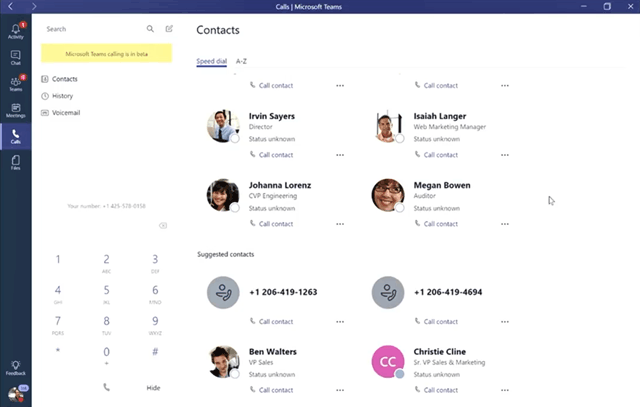Click backspace icon above dial pad
The height and width of the screenshot is (407, 640).
point(163,225)
